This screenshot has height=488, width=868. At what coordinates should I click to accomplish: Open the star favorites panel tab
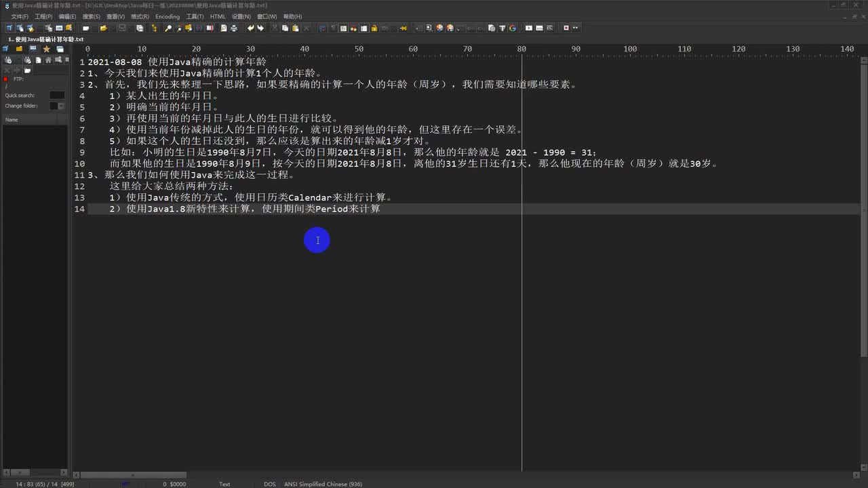click(x=47, y=49)
